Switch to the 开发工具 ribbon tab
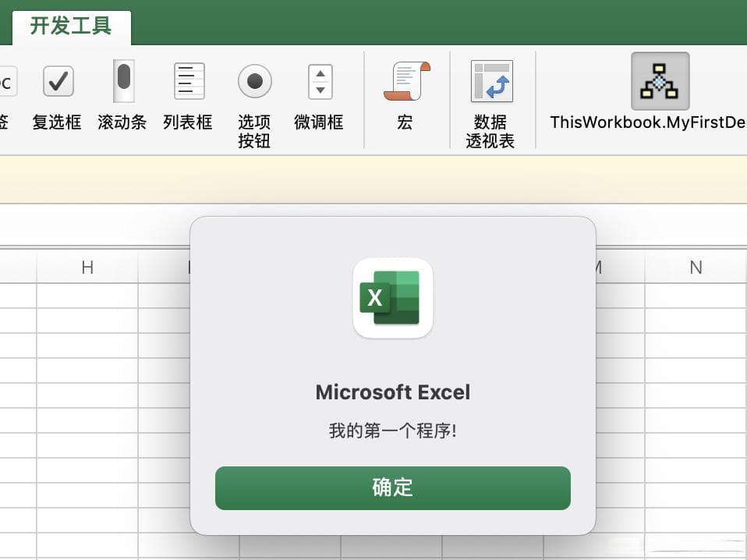Viewport: 747px width, 560px height. [71, 26]
